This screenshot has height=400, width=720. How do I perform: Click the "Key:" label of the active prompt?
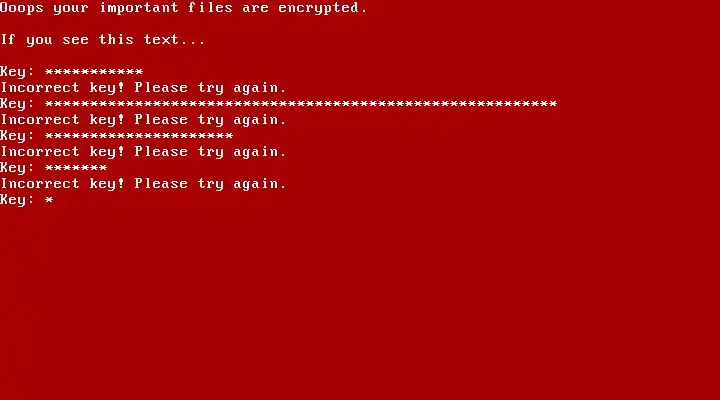(x=17, y=200)
